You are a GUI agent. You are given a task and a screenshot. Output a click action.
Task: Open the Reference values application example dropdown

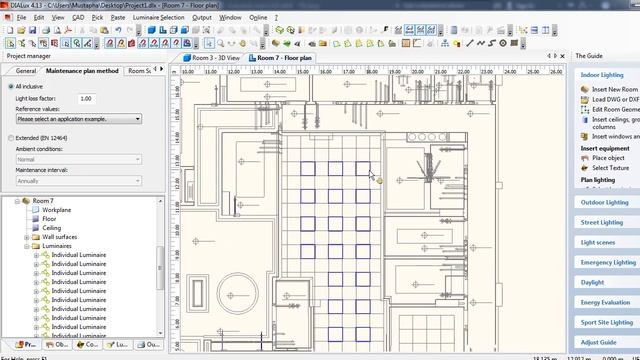(x=79, y=119)
